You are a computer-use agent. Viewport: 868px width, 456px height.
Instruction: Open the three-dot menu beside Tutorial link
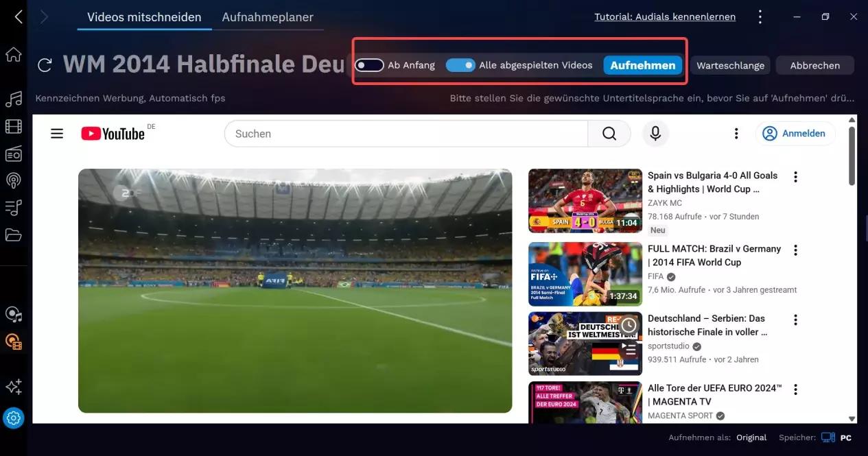point(760,16)
